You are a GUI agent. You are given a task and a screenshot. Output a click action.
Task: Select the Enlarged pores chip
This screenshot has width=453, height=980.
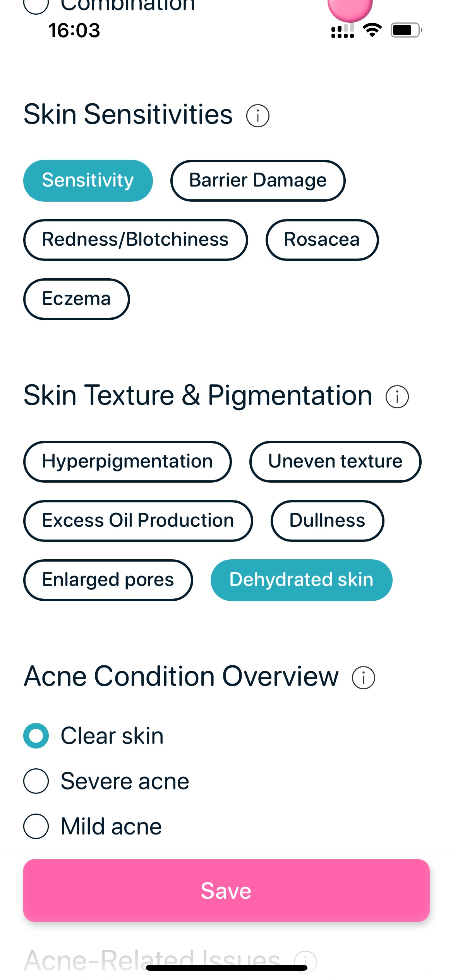click(x=108, y=580)
